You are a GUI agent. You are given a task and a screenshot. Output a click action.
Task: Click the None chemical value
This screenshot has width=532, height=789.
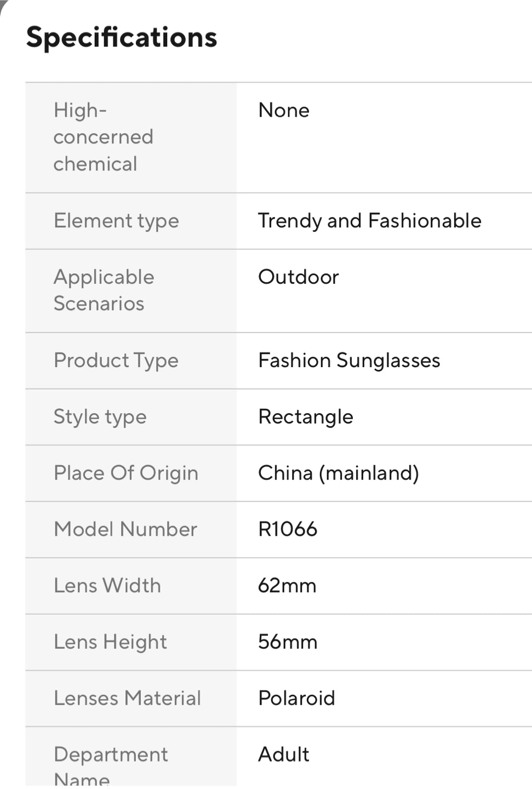pyautogui.click(x=284, y=111)
